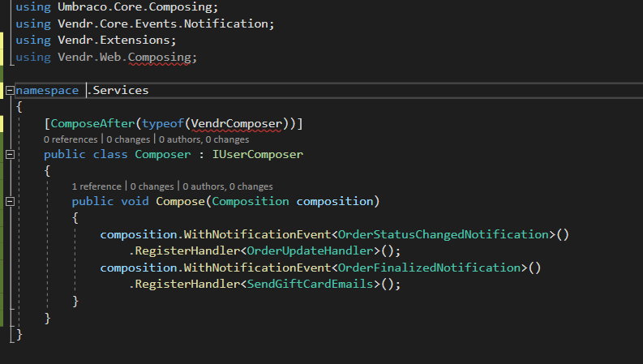643x364 pixels.
Task: Collapse the Compose method outlining toggle
Action: (11, 201)
